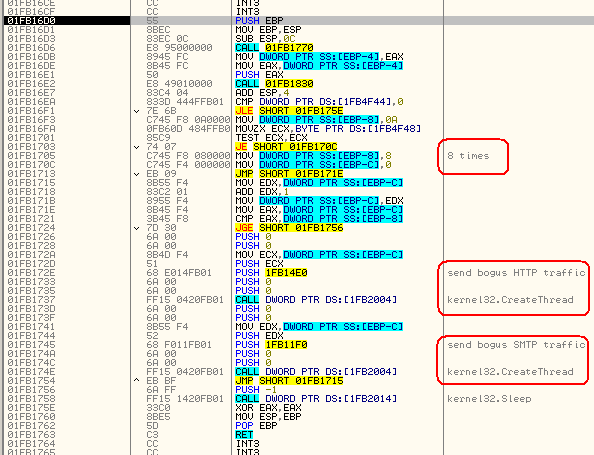This screenshot has height=455, width=594.
Task: Select the PUSH -1 instruction
Action: [256, 390]
